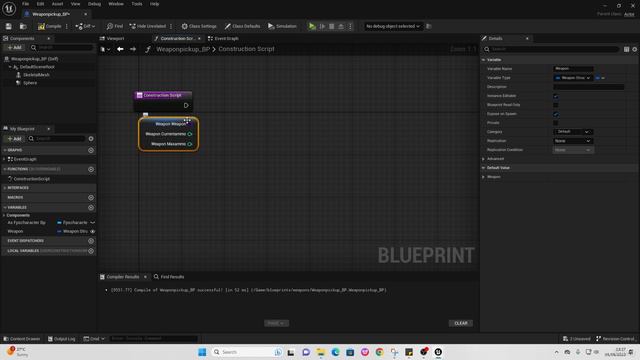Close the Construction Script tab
Image resolution: width=640 pixels, height=360 pixels.
point(199,38)
